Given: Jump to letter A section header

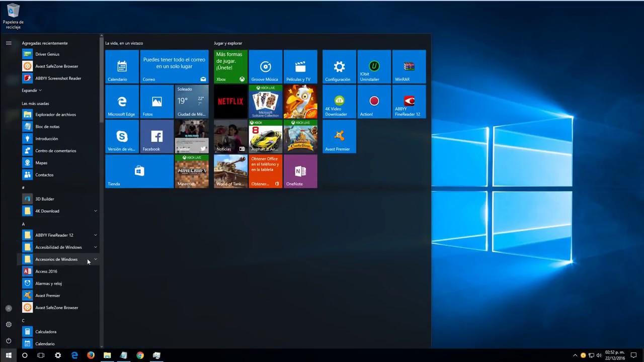Looking at the screenshot, I should click(23, 224).
